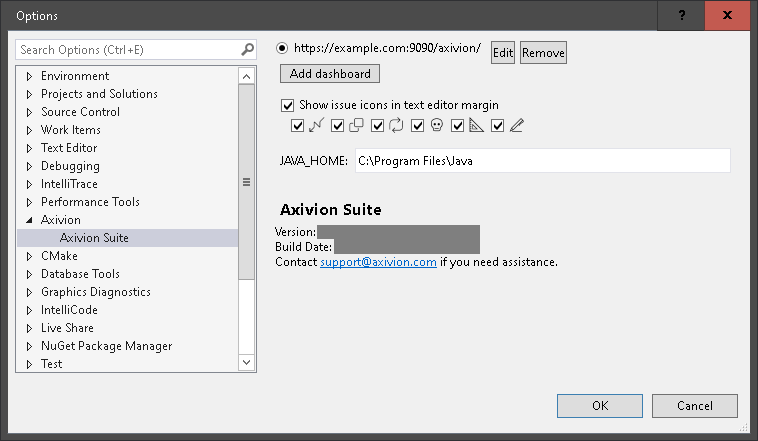Select the IntelliCode category
The width and height of the screenshot is (758, 441).
click(x=69, y=310)
